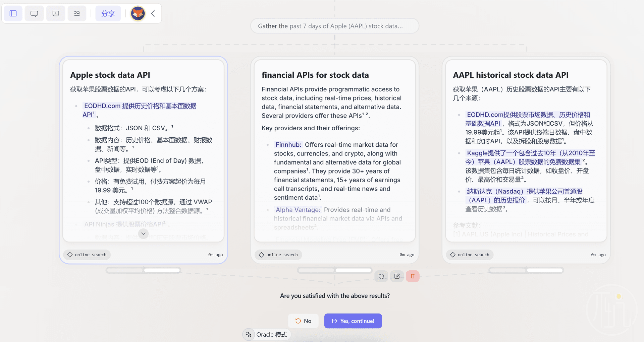Toggle Oracle 模式
The width and height of the screenshot is (644, 342).
click(267, 335)
